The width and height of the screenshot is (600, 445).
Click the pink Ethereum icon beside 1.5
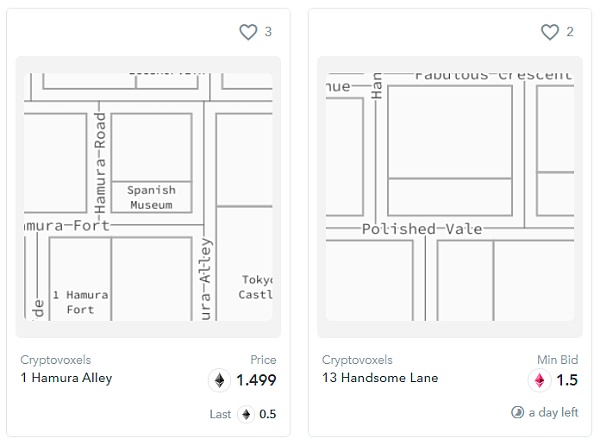pyautogui.click(x=539, y=380)
